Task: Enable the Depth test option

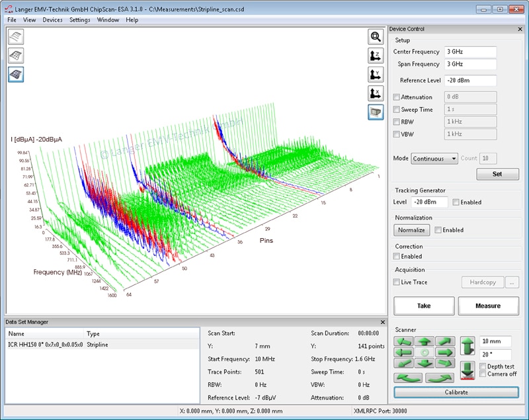Action: point(483,366)
